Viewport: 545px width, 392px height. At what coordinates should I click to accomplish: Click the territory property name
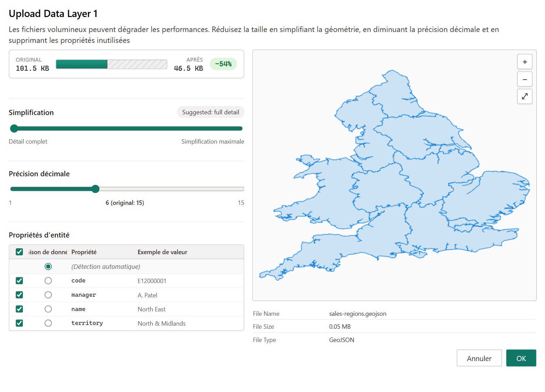[87, 323]
